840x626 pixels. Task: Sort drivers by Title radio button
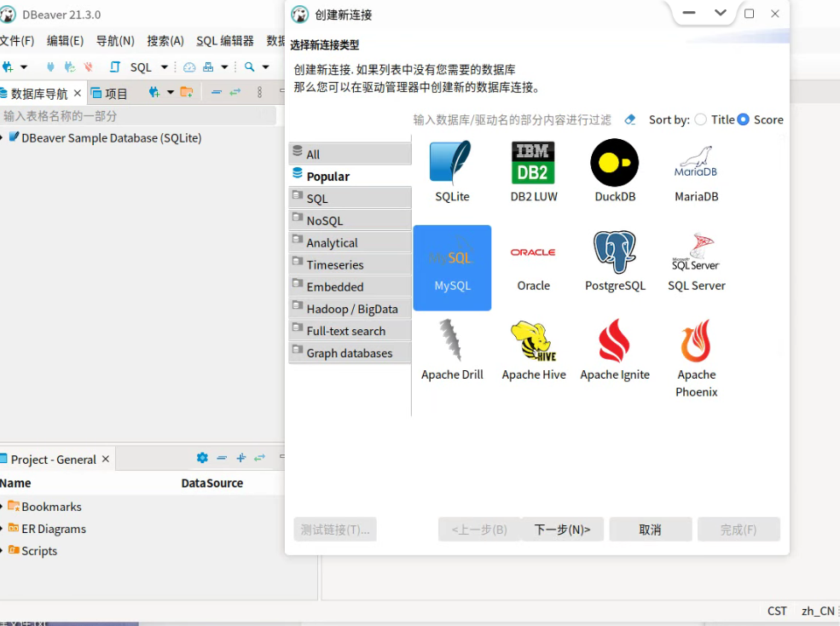click(701, 119)
